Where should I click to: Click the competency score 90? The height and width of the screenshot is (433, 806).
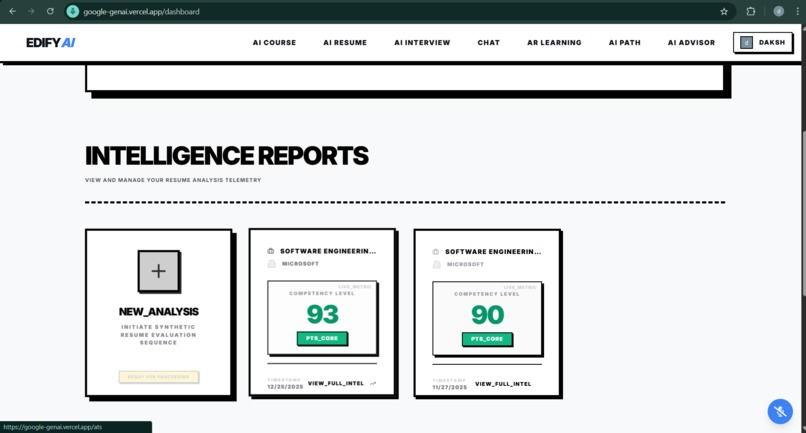(x=487, y=315)
